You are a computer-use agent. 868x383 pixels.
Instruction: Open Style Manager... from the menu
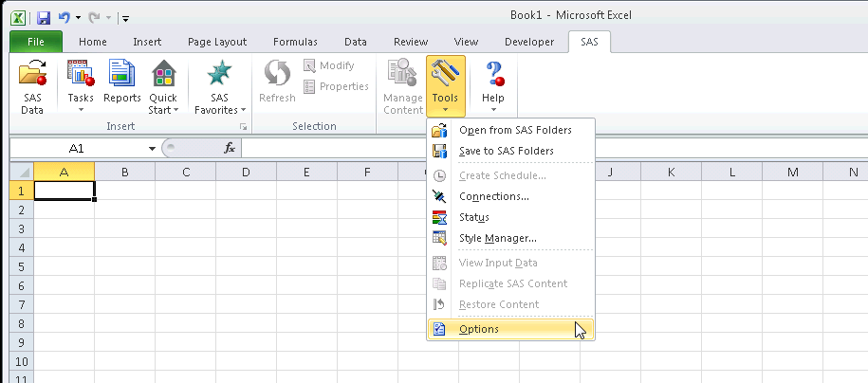click(497, 238)
